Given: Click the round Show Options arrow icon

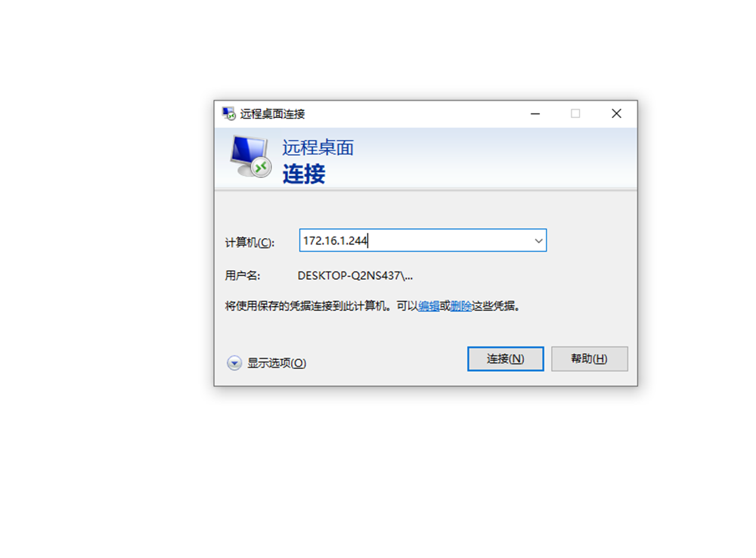Looking at the screenshot, I should click(234, 363).
